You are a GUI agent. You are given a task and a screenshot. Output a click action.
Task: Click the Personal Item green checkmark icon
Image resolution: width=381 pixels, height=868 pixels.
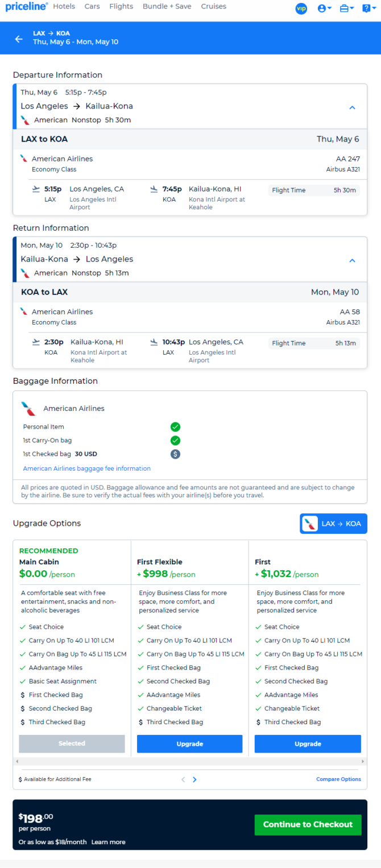(175, 427)
